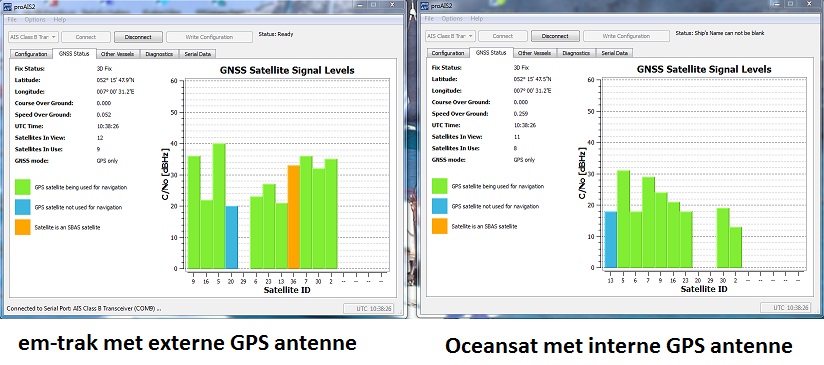Open the Help menu in left window
This screenshot has height=365, width=824.
click(x=60, y=19)
